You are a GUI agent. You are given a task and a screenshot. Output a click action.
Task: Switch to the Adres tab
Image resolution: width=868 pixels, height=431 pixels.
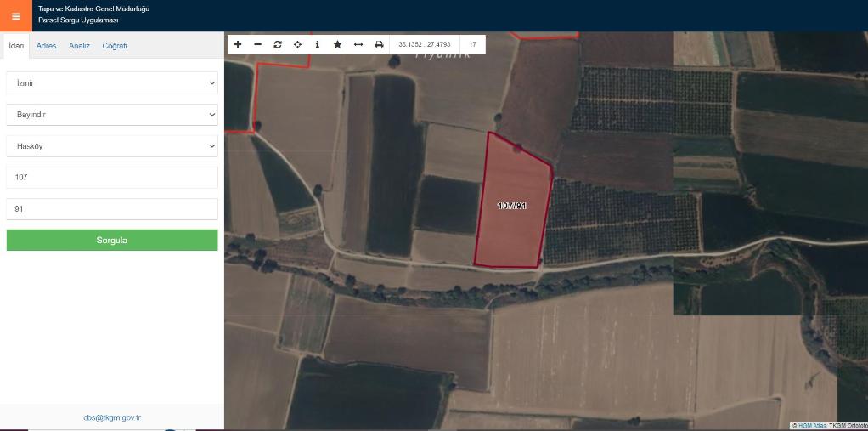tap(46, 46)
